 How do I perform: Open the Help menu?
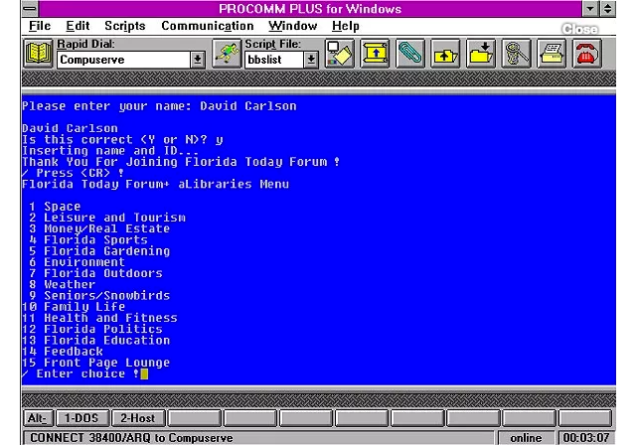[x=346, y=26]
